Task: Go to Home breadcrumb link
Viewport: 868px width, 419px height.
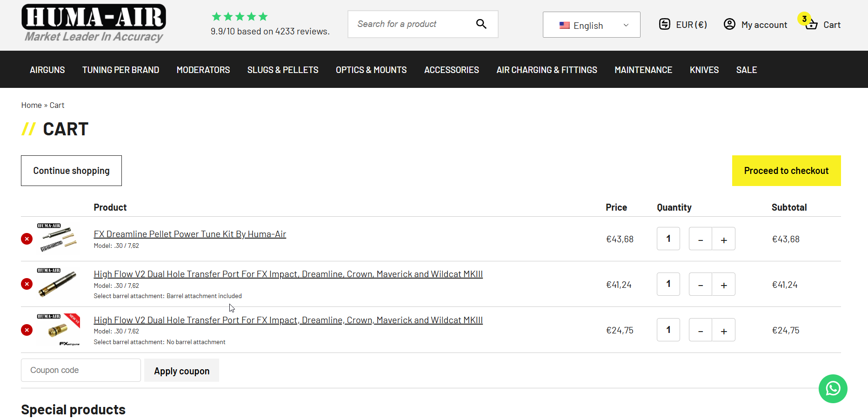Action: coord(31,105)
